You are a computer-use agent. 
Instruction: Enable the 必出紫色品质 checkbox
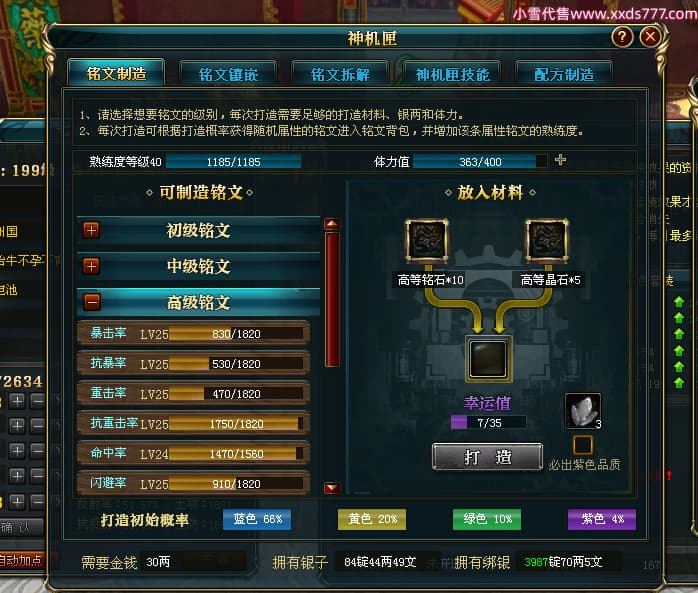pyautogui.click(x=582, y=445)
